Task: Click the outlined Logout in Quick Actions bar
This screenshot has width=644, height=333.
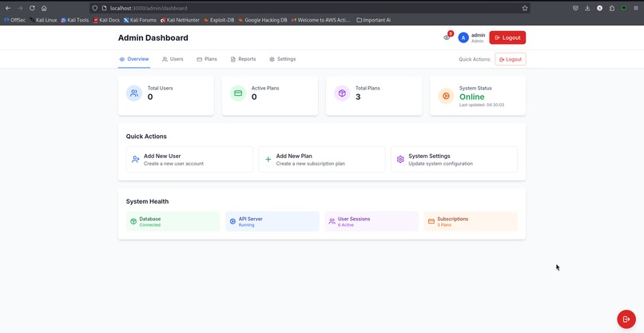Action: (x=510, y=59)
